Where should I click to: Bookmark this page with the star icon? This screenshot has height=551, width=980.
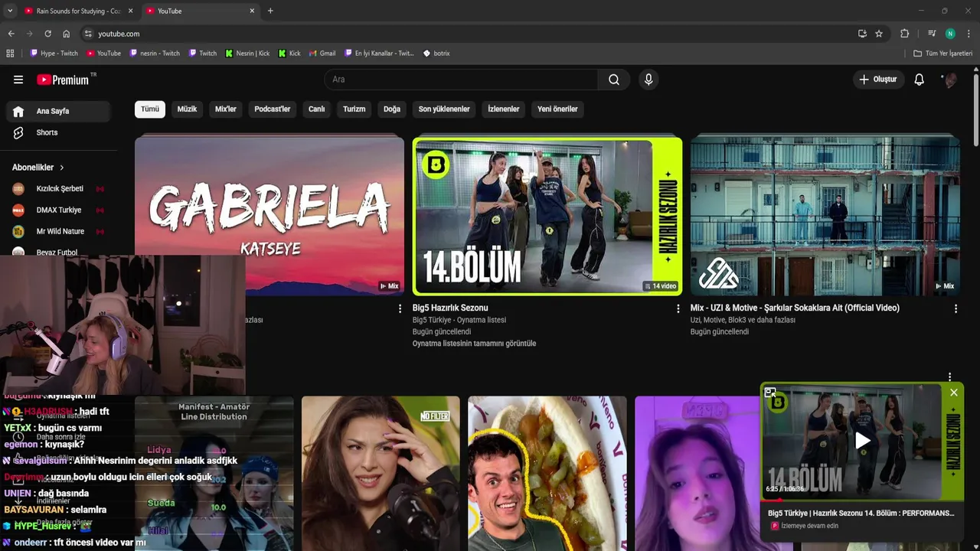pos(879,34)
